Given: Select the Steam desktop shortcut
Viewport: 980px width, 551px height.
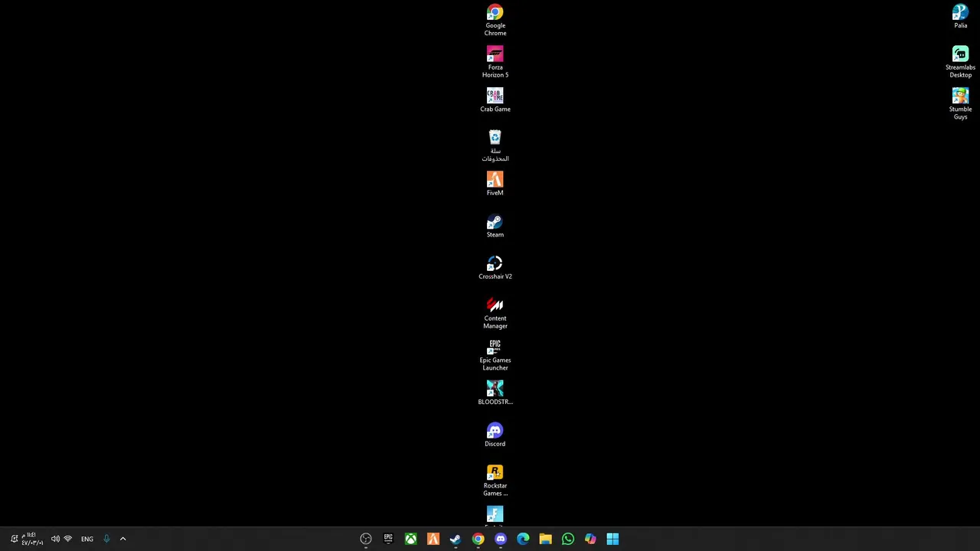Looking at the screenshot, I should click(495, 226).
